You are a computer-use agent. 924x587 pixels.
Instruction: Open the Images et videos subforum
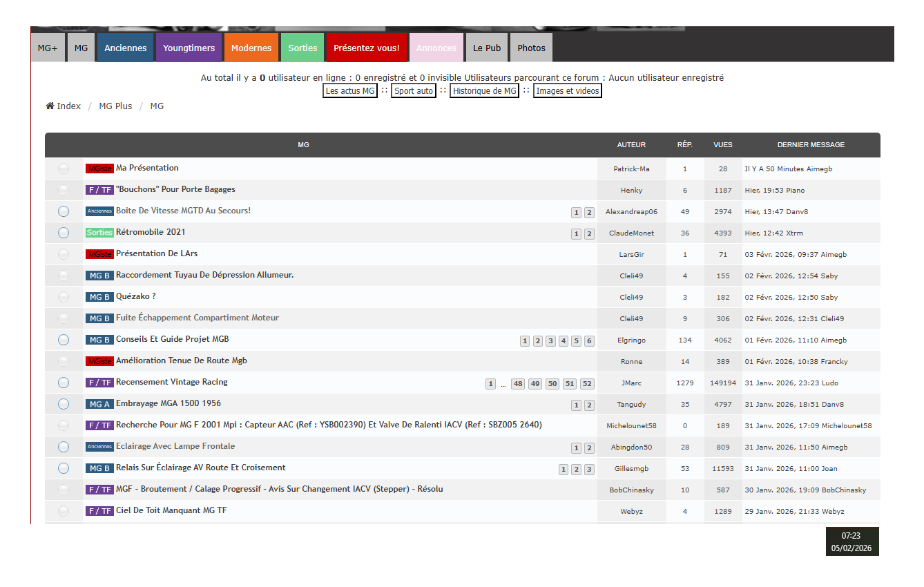click(x=568, y=91)
